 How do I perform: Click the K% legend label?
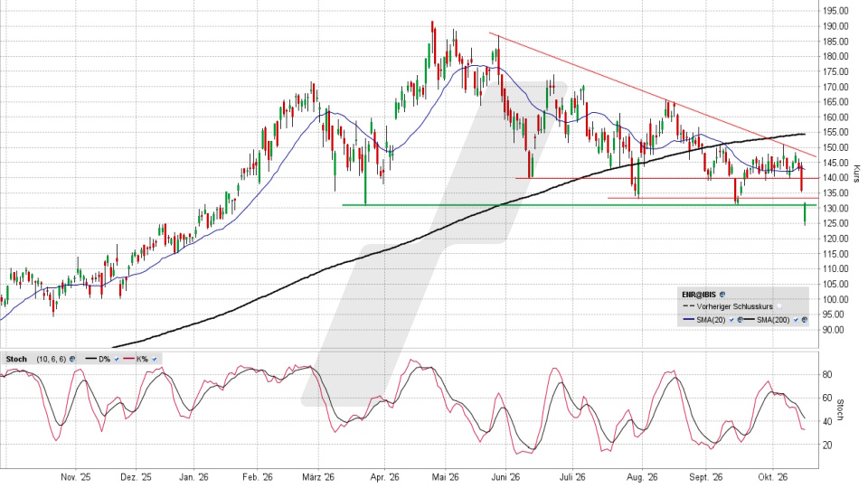click(x=142, y=359)
